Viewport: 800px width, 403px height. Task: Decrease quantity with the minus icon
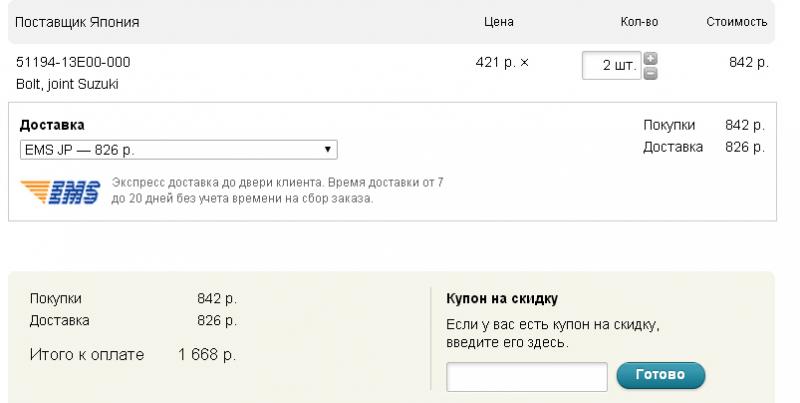(650, 73)
